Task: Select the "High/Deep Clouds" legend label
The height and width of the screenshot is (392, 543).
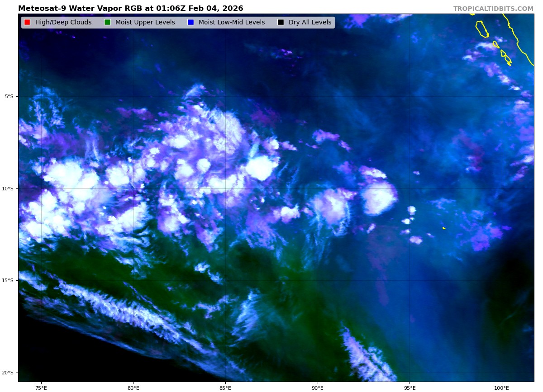Action: pos(63,23)
